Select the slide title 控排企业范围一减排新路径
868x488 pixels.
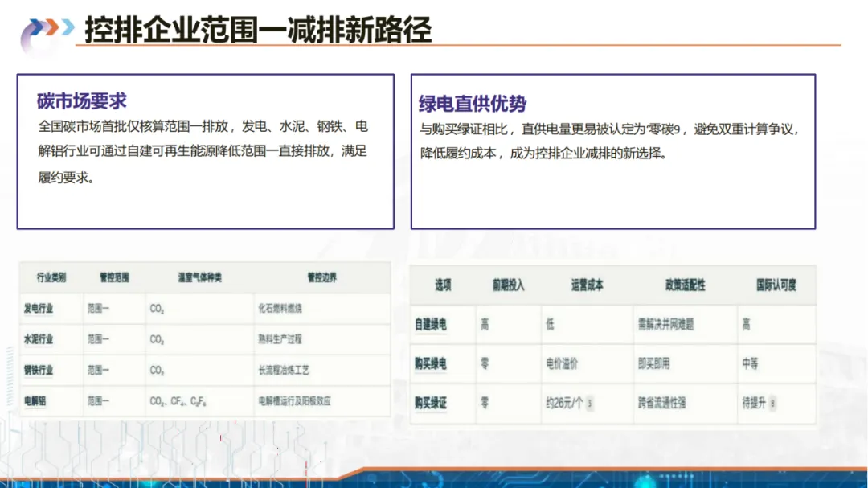(258, 30)
